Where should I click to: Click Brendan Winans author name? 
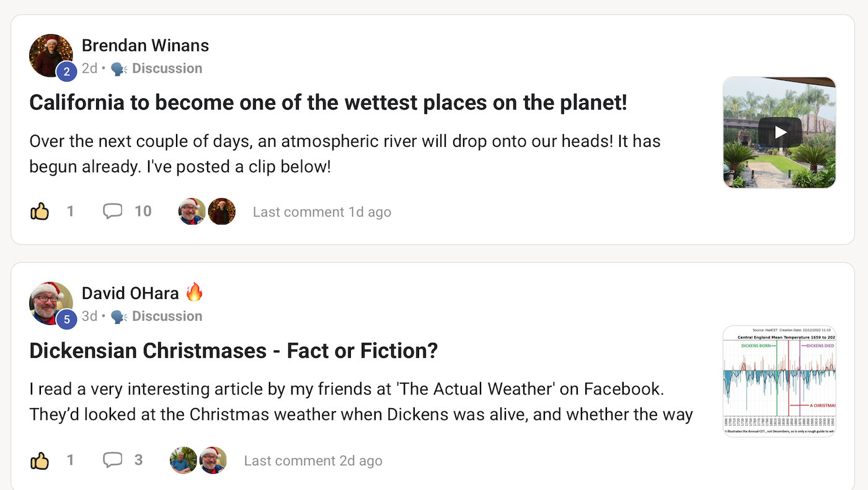(x=145, y=45)
